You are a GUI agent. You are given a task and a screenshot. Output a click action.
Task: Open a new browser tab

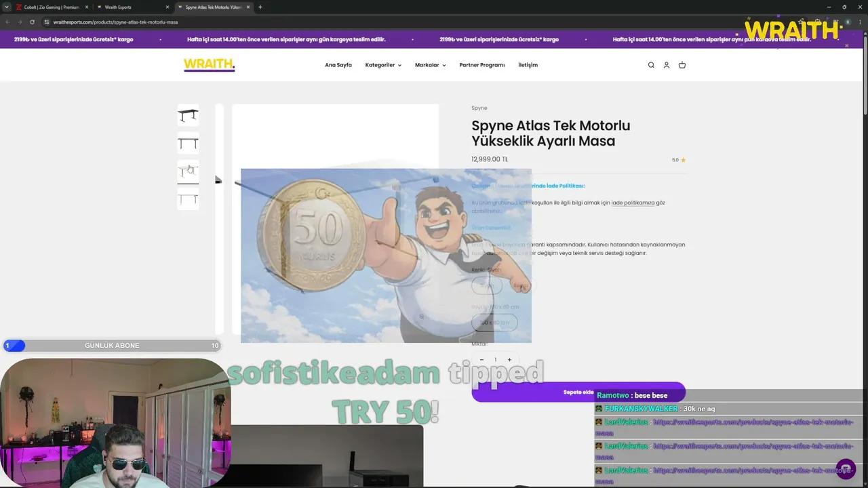click(x=260, y=7)
